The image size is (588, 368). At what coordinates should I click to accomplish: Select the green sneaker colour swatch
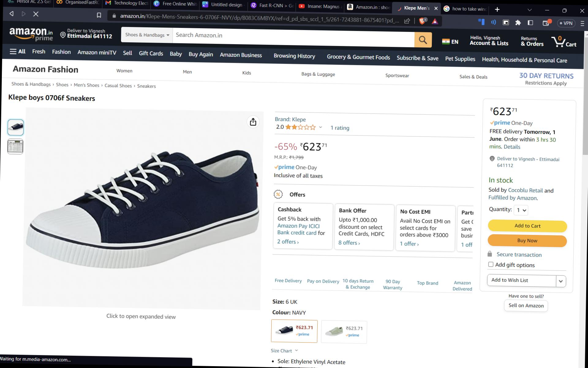click(x=344, y=332)
